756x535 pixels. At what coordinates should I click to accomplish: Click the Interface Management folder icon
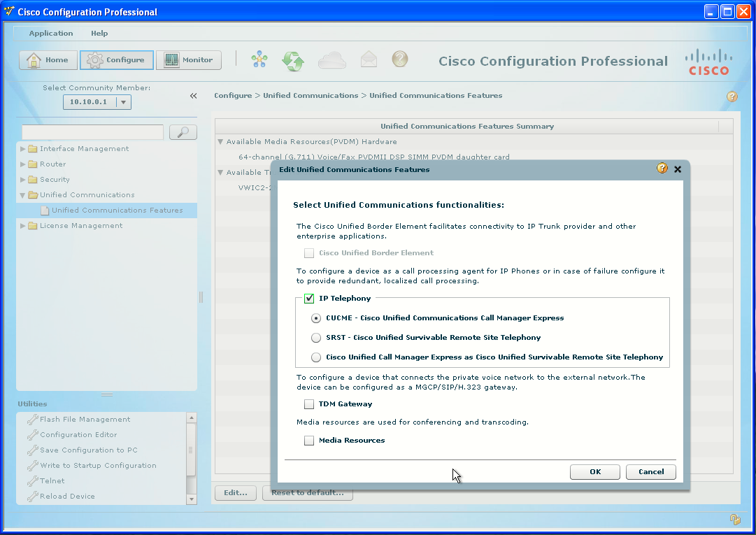33,149
